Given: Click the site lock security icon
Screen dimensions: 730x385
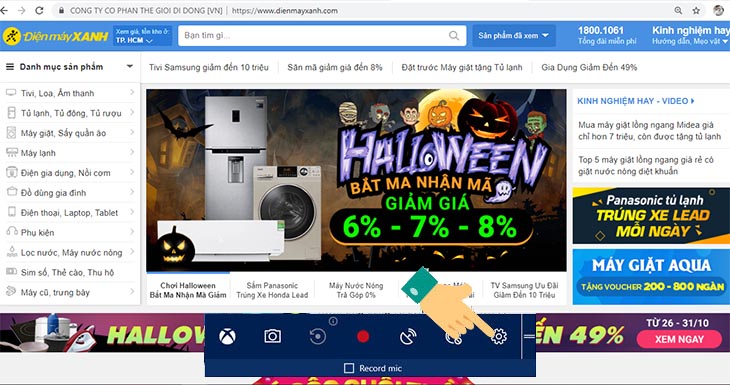Looking at the screenshot, I should 61,10.
